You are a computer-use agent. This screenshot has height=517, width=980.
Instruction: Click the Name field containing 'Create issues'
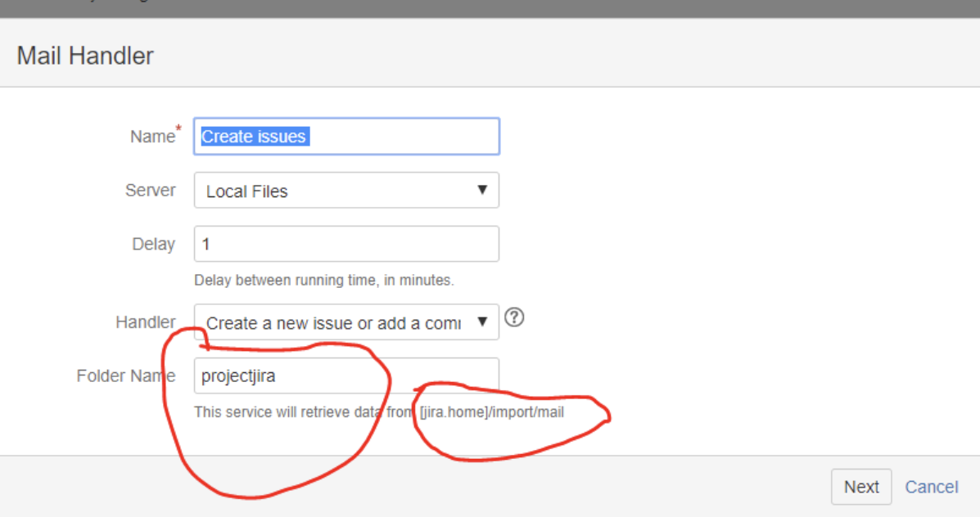click(x=345, y=137)
